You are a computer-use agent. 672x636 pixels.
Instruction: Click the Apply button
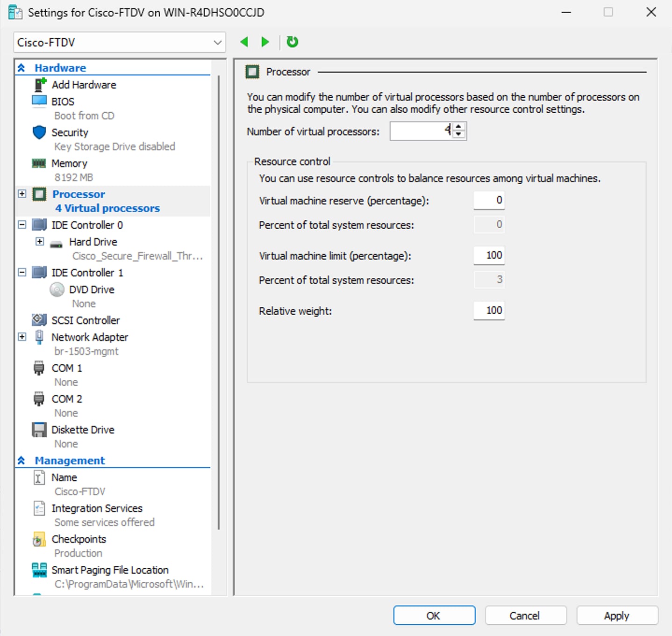tap(617, 615)
